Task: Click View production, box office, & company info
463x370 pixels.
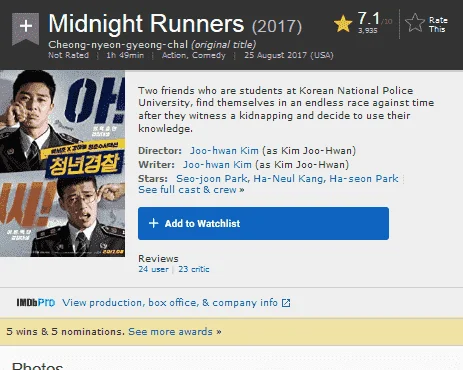Action: click(170, 303)
